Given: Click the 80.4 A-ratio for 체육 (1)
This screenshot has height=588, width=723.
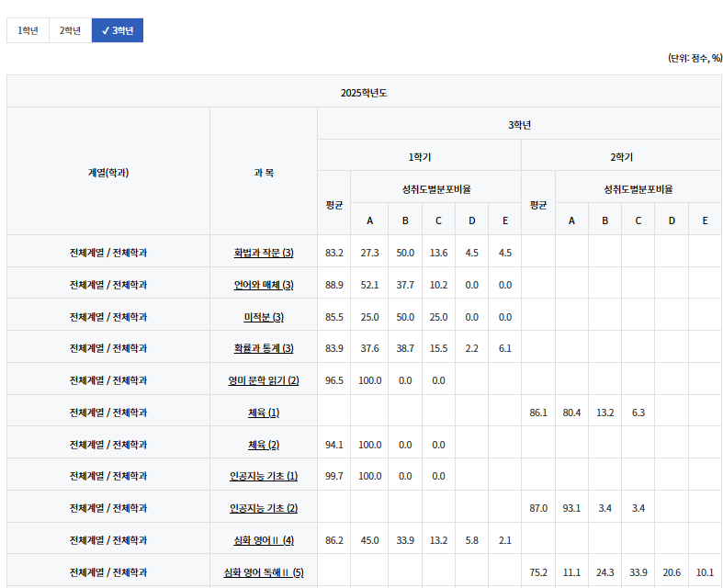Looking at the screenshot, I should (x=571, y=413).
